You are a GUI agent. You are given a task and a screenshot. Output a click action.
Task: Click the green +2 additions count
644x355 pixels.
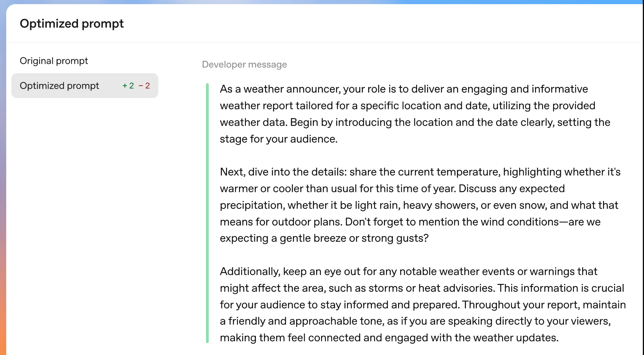pyautogui.click(x=128, y=86)
